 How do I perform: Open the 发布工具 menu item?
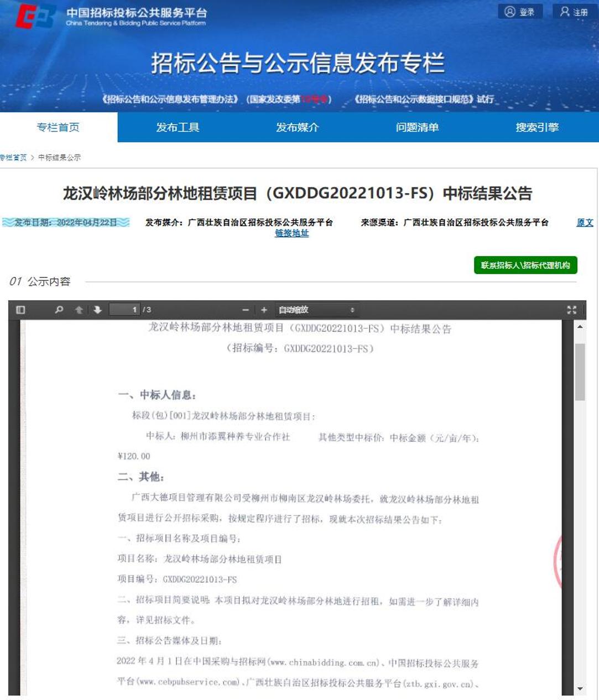[x=178, y=127]
